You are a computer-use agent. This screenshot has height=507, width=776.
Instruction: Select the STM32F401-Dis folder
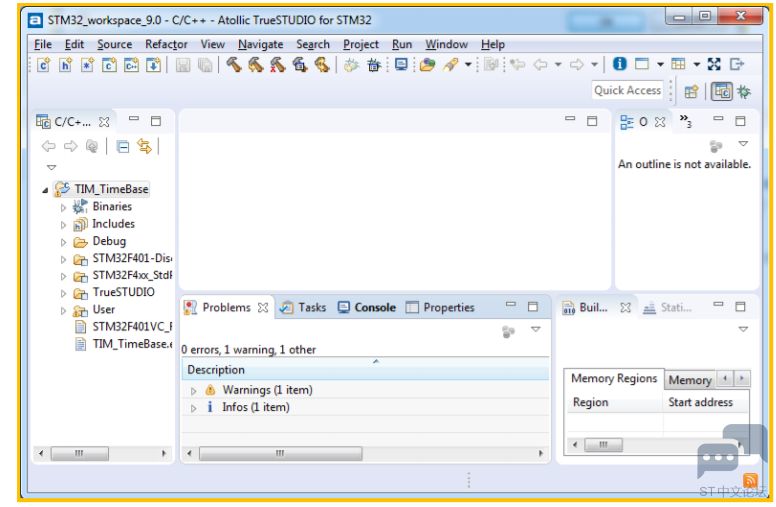[123, 258]
